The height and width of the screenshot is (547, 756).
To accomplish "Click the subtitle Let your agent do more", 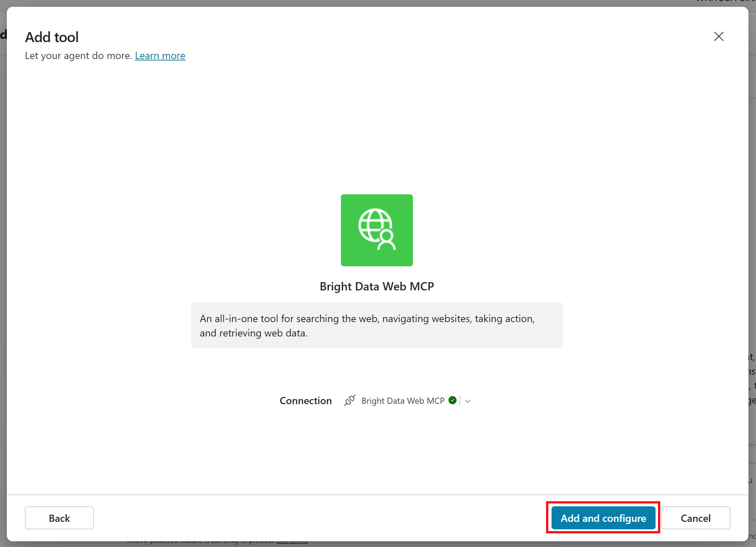I will (x=78, y=55).
